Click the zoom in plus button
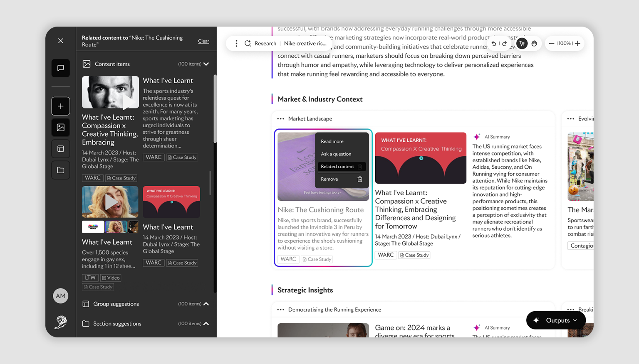639x364 pixels. point(577,44)
